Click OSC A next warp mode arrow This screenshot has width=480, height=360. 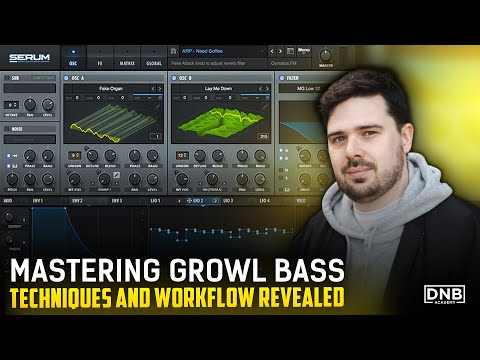click(x=116, y=184)
